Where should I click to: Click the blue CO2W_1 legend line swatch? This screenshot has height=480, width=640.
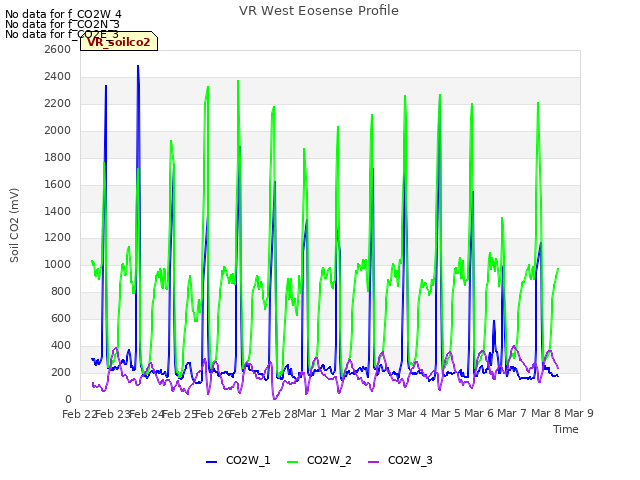point(211,462)
